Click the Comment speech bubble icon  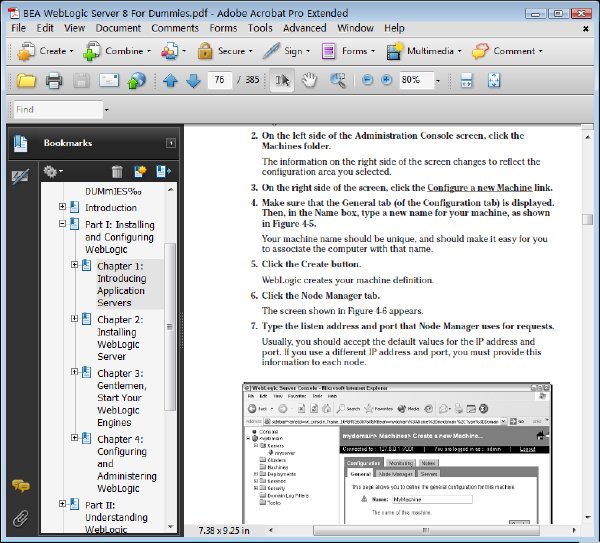[481, 51]
